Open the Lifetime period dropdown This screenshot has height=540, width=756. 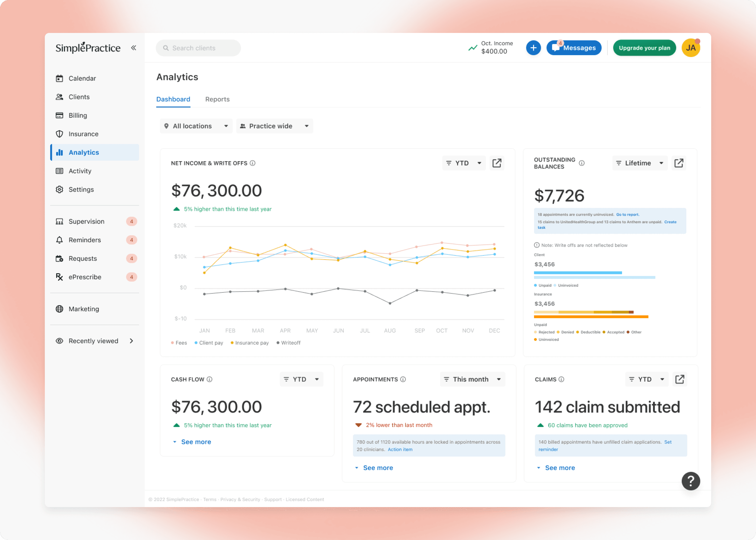(x=639, y=163)
